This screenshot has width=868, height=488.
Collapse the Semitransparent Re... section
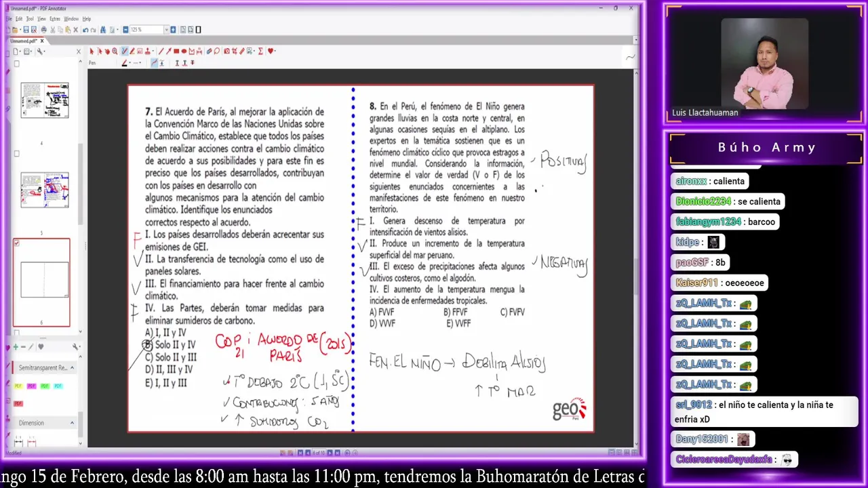[x=72, y=367]
